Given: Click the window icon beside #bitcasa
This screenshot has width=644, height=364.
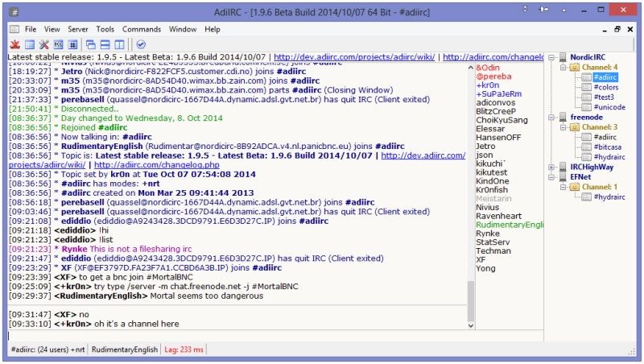Looking at the screenshot, I should click(586, 147).
